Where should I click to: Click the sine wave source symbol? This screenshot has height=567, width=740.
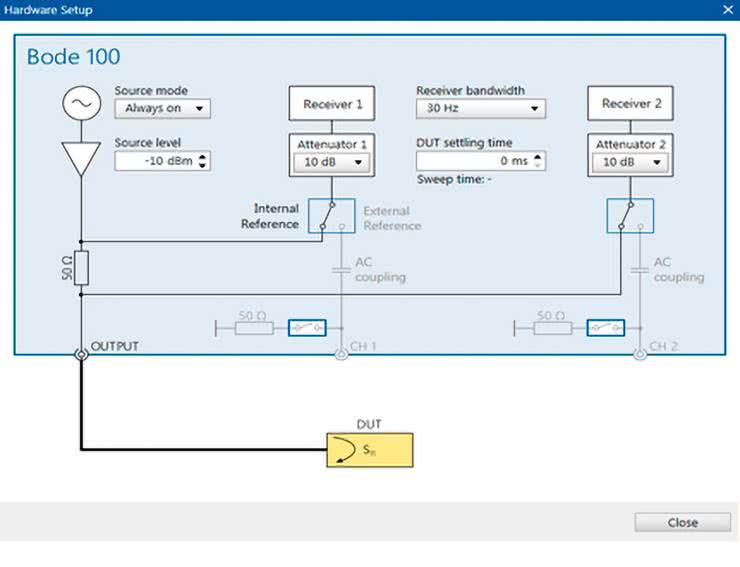[78, 102]
